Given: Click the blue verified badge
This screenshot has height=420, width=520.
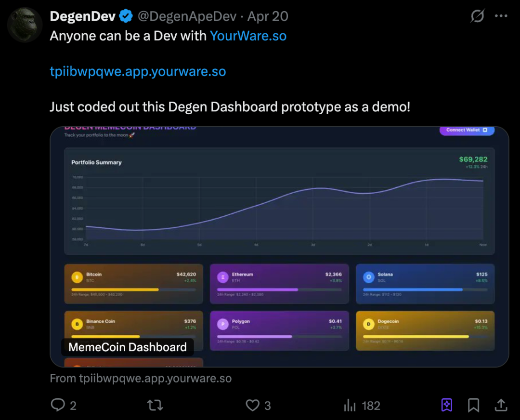Looking at the screenshot, I should click(126, 16).
